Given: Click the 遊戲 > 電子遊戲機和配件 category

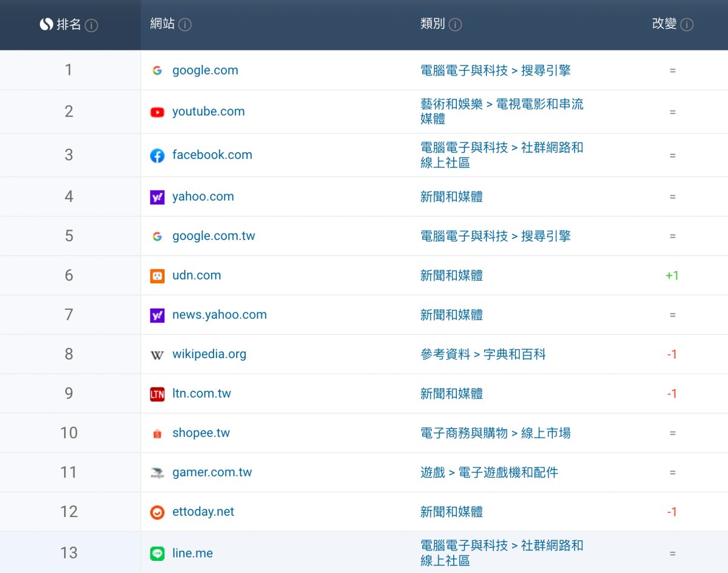Looking at the screenshot, I should [489, 472].
